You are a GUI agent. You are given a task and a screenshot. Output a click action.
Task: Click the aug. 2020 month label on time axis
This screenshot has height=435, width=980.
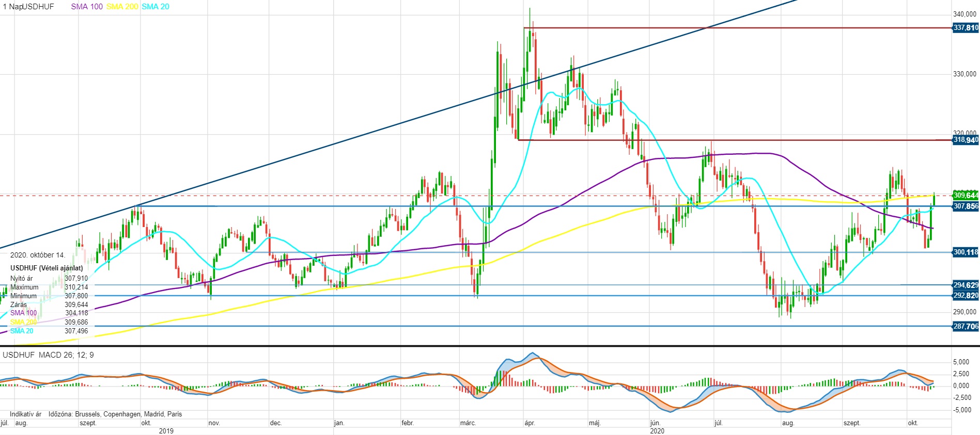point(788,423)
